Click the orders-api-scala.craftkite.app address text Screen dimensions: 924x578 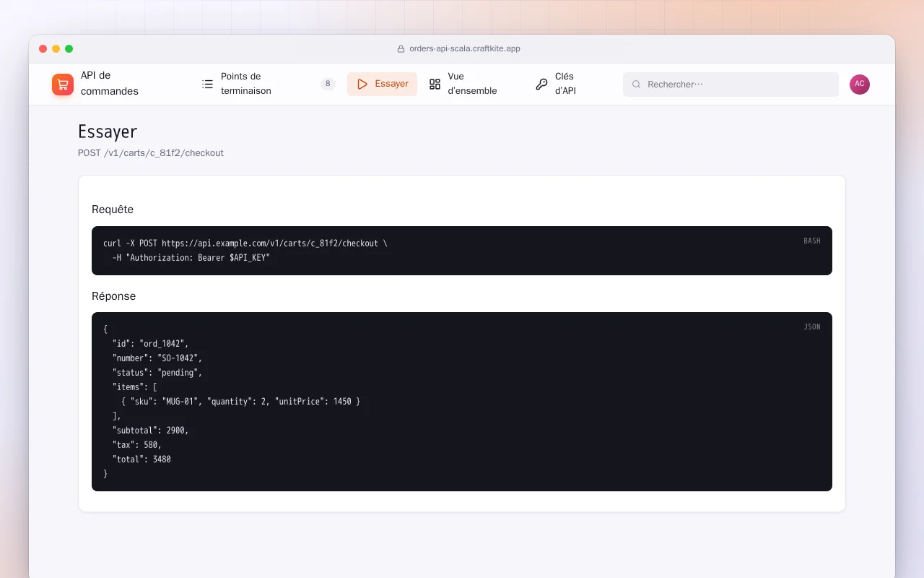click(x=465, y=49)
